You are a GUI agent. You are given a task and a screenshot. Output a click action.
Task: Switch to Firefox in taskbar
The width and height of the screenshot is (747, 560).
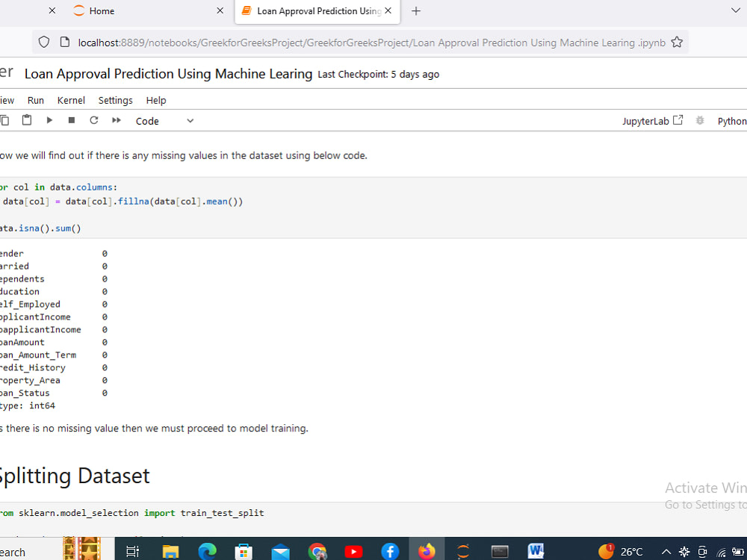coord(427,551)
